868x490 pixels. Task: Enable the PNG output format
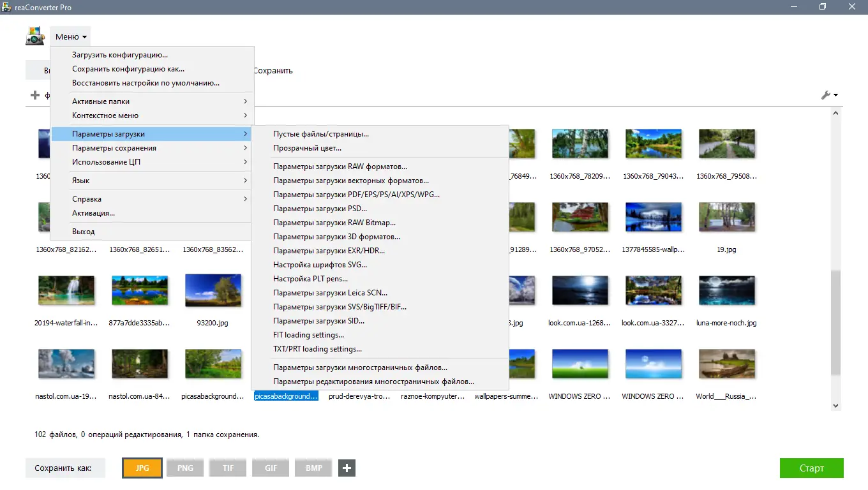pos(184,468)
